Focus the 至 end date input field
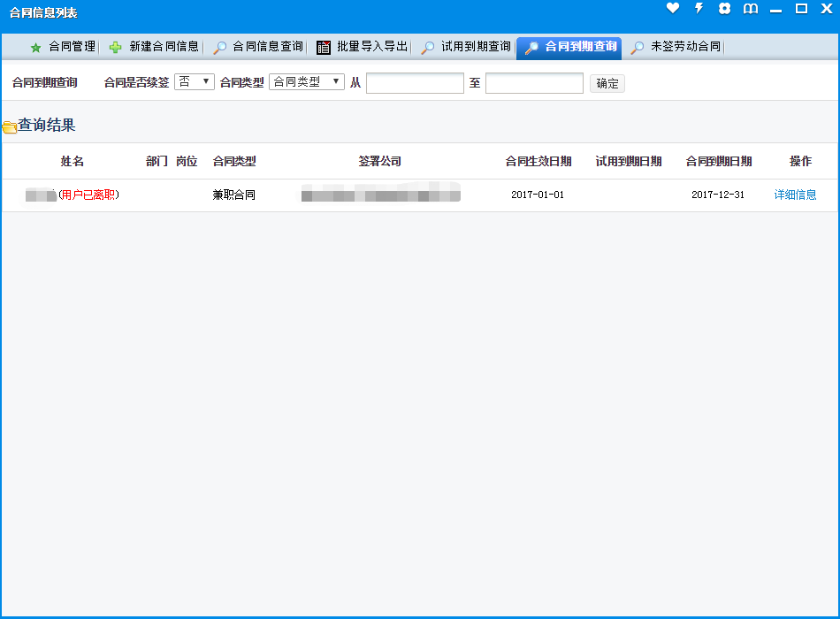840x619 pixels. (534, 83)
